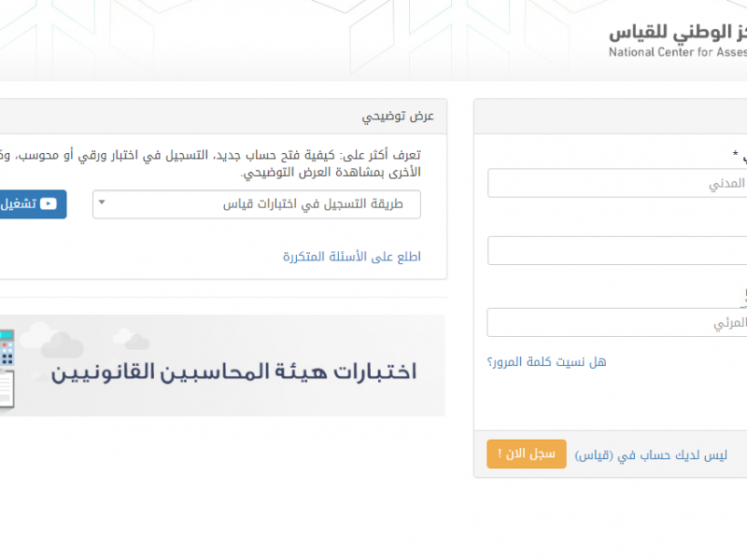Focus the المدني ID input field

pyautogui.click(x=617, y=183)
